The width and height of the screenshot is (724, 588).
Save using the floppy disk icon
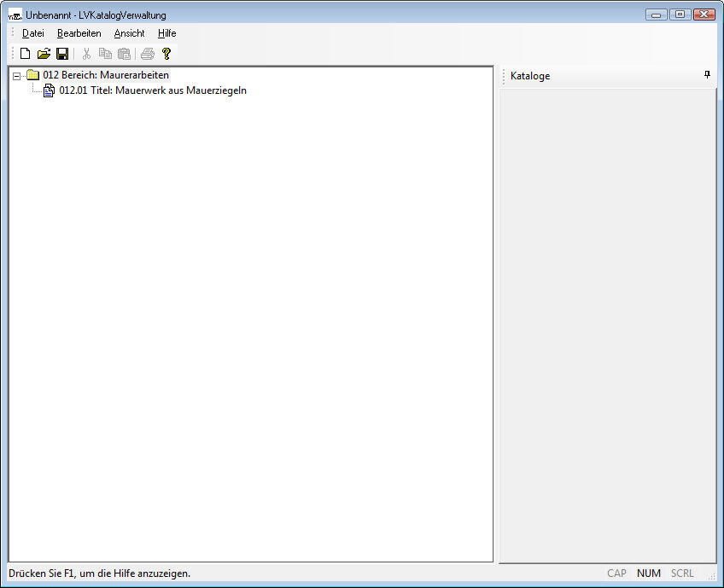pos(62,54)
